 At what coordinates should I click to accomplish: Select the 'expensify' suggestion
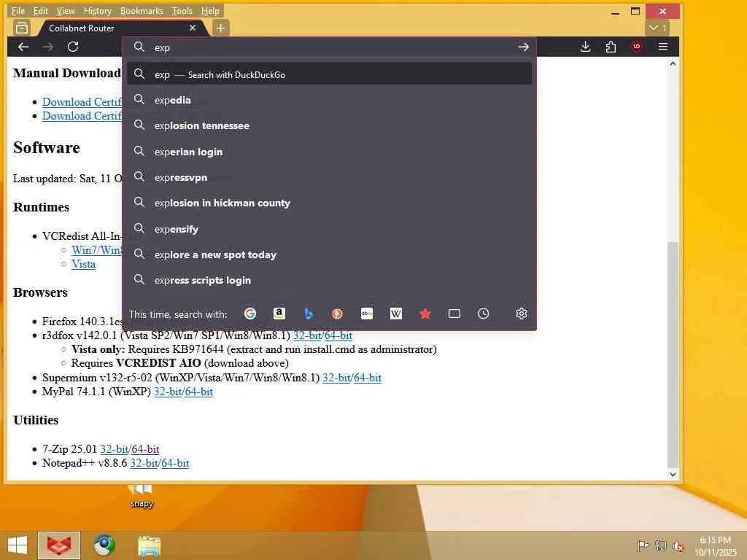329,229
